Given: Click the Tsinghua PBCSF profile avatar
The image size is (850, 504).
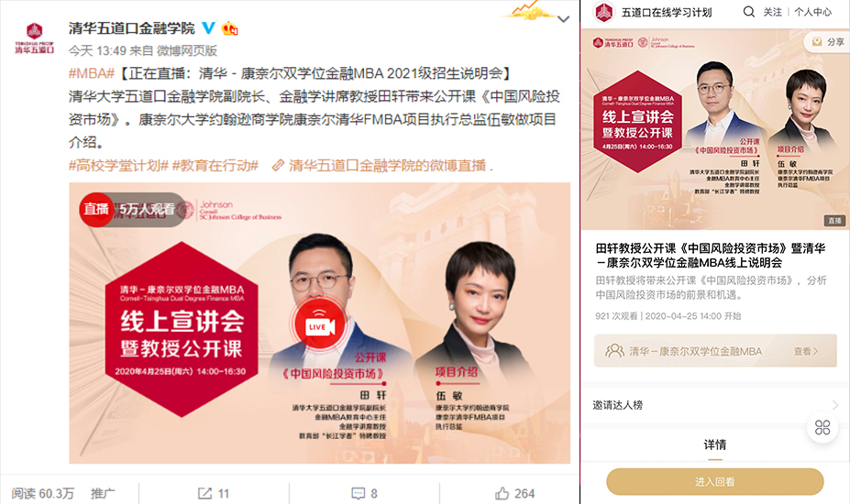Looking at the screenshot, I should 34,38.
